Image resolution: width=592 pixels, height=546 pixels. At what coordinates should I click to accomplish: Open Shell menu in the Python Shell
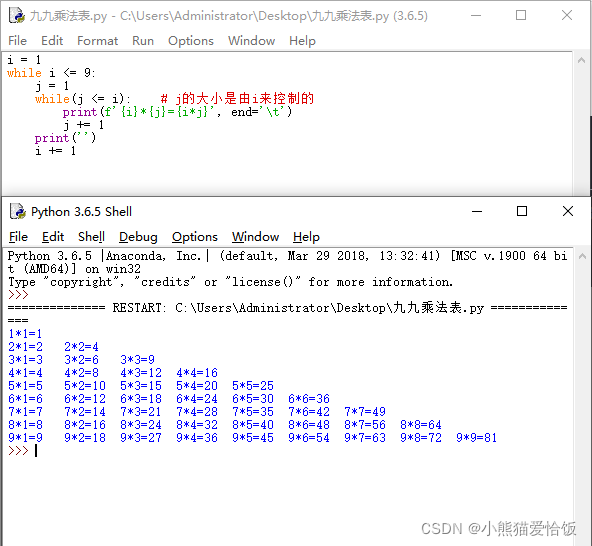coord(91,237)
